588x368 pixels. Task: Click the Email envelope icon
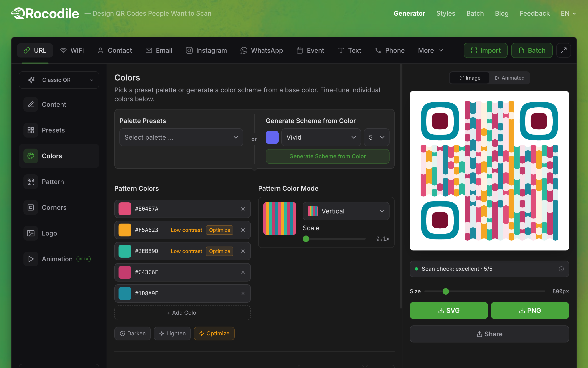pos(149,50)
